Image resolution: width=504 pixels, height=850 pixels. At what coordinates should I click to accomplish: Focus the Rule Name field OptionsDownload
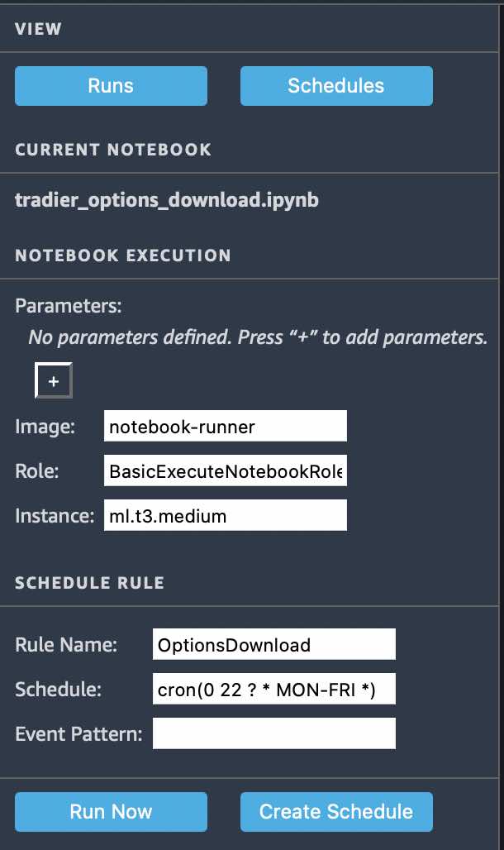273,644
